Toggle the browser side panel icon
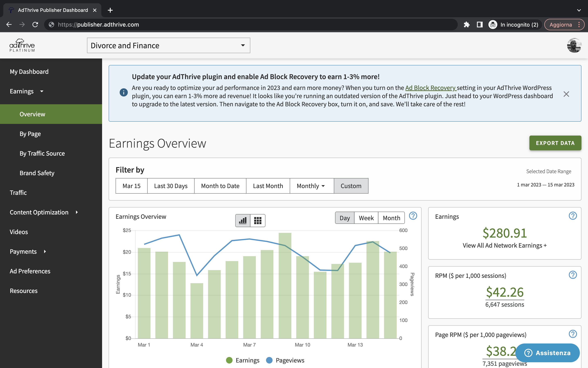 point(480,25)
